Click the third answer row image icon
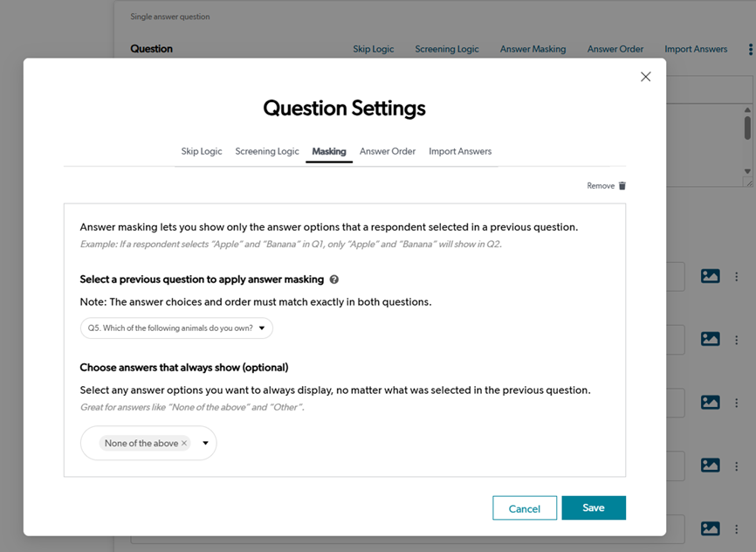Image resolution: width=756 pixels, height=552 pixels. [711, 403]
